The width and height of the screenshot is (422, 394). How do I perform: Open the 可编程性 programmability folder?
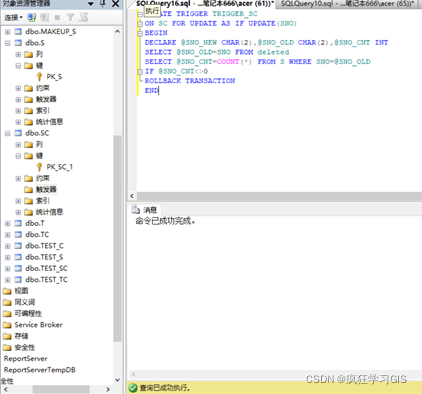click(28, 314)
